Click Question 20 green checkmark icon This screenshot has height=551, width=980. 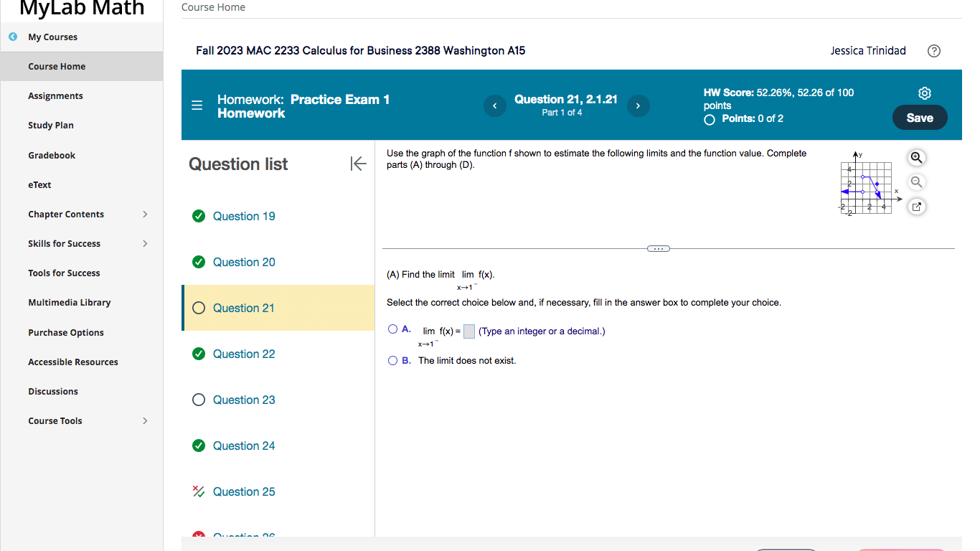click(x=199, y=262)
